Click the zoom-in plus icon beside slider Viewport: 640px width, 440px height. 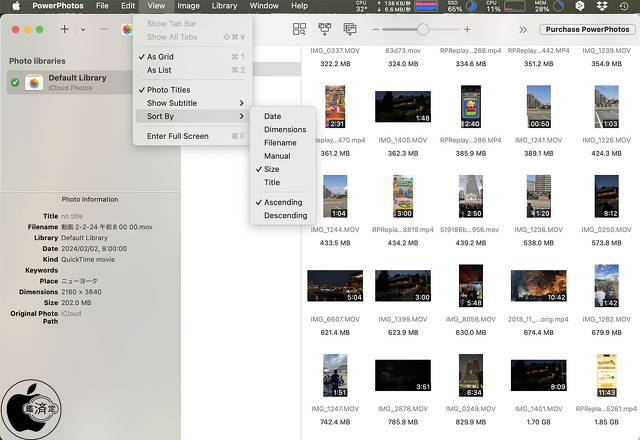pos(466,30)
